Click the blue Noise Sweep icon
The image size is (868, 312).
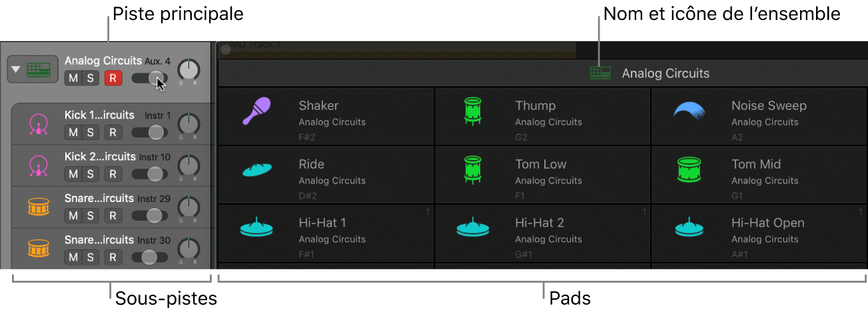689,111
